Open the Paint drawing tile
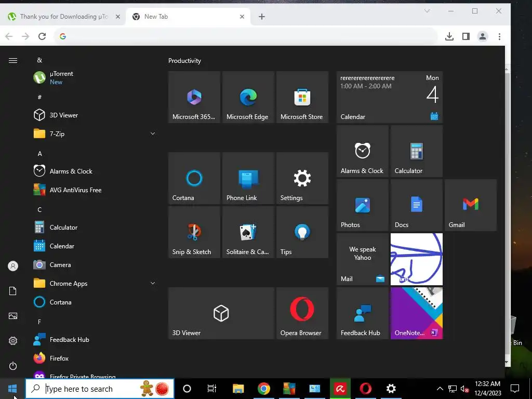This screenshot has width=532, height=399. coord(417,259)
